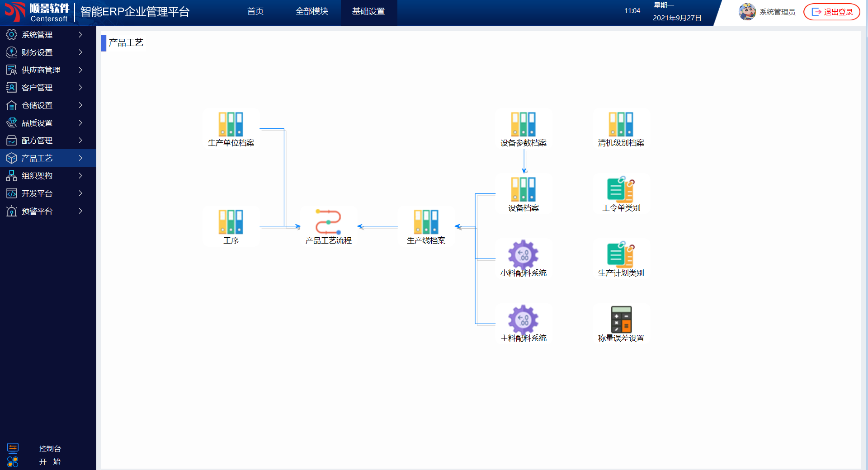Select the 生产线档案 icon

click(426, 222)
